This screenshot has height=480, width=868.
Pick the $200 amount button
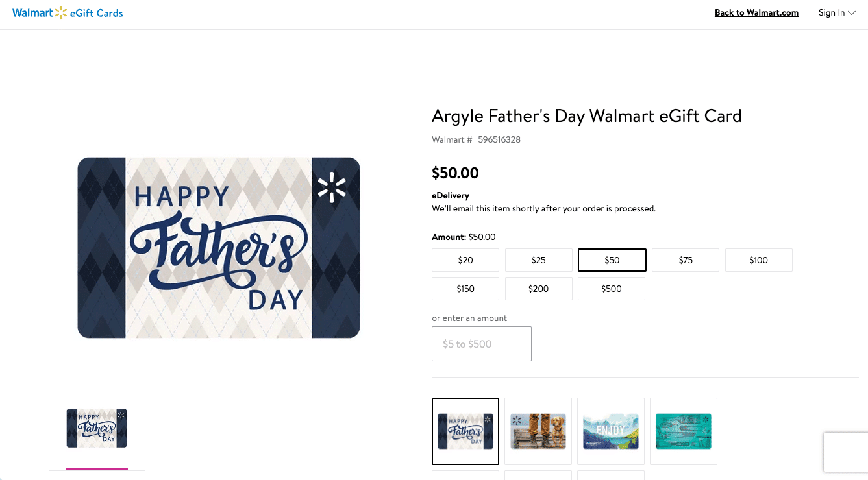tap(538, 288)
